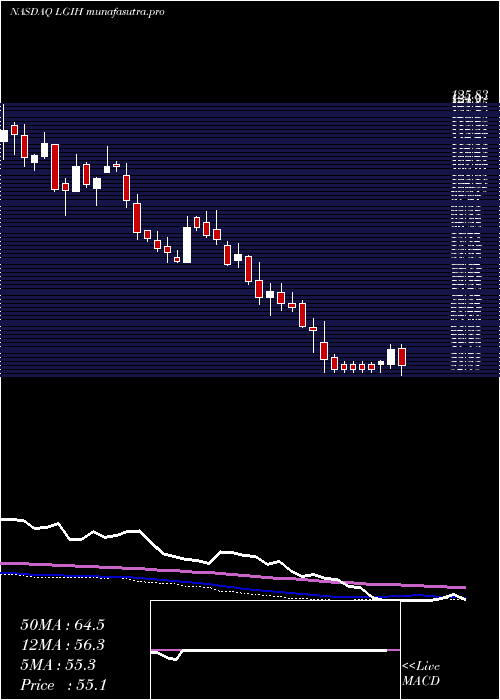
Task: Click the last red candlestick on the chart
Action: point(402,358)
